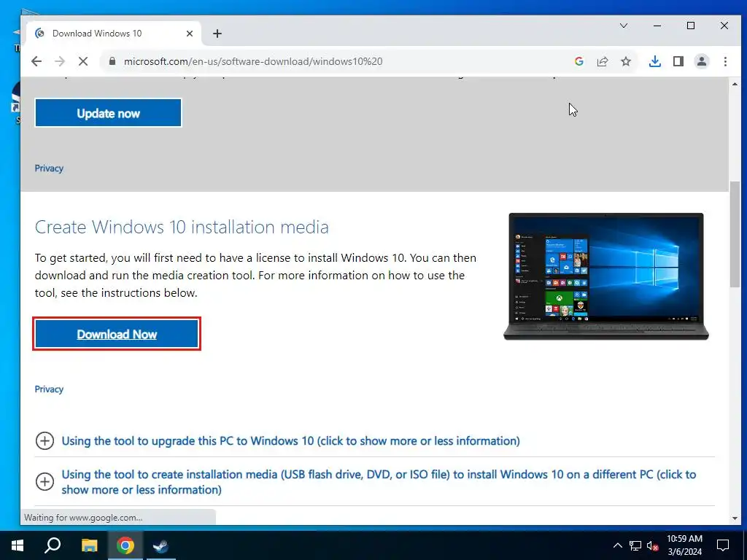Image resolution: width=747 pixels, height=560 pixels.
Task: Open the notification center icon
Action: pyautogui.click(x=723, y=545)
